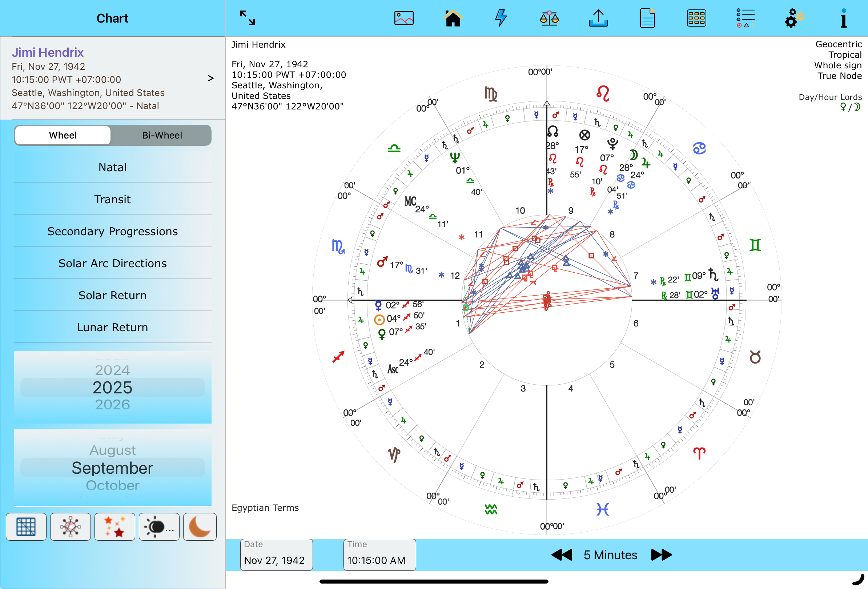Expand Jimi Hendrix chart details chevron
Viewport: 868px width, 589px height.
[211, 78]
